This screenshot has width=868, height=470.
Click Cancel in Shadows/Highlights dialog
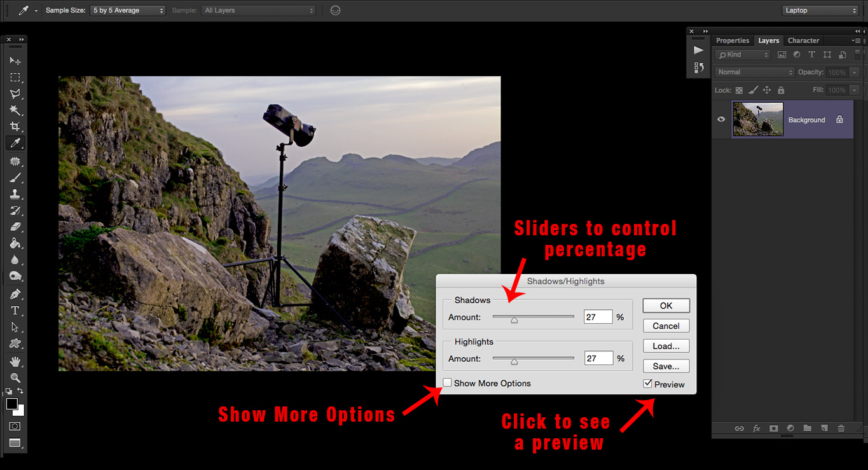666,326
